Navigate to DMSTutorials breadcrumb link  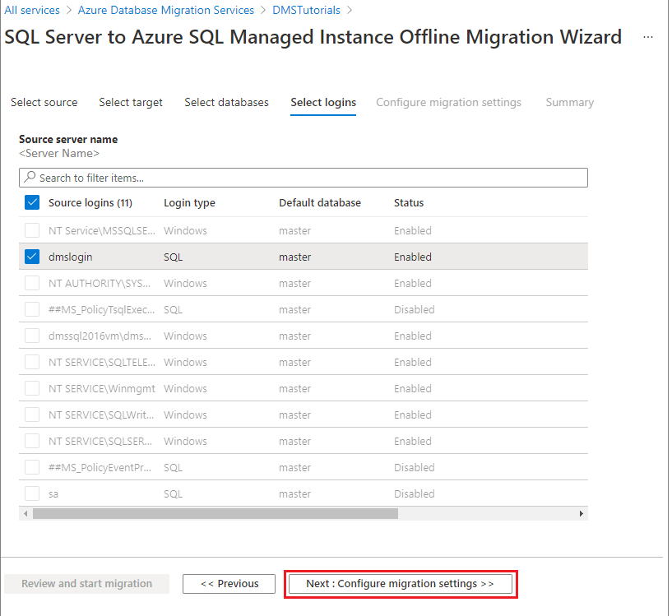pos(306,11)
